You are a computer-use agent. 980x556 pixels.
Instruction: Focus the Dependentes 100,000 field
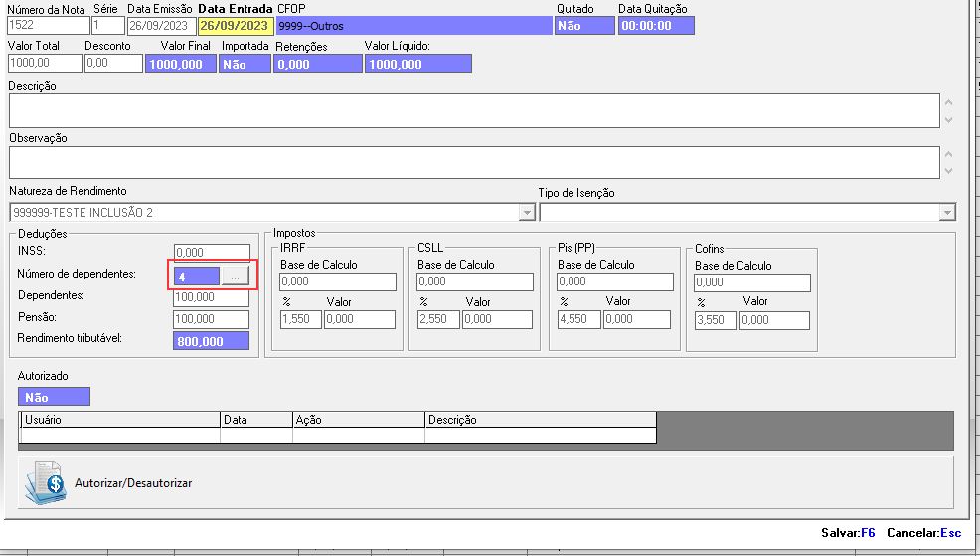click(212, 297)
